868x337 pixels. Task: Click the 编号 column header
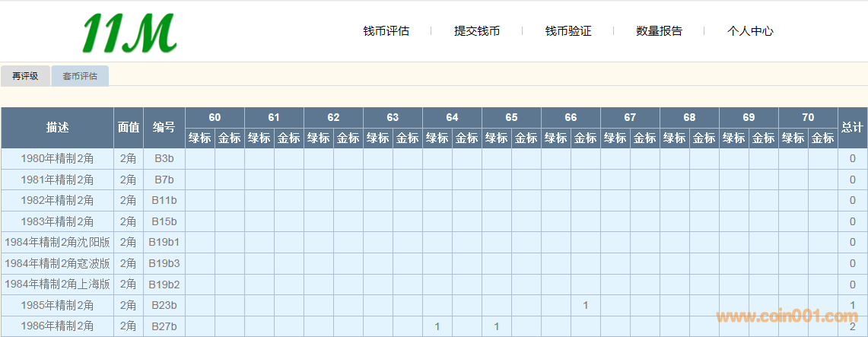[164, 128]
